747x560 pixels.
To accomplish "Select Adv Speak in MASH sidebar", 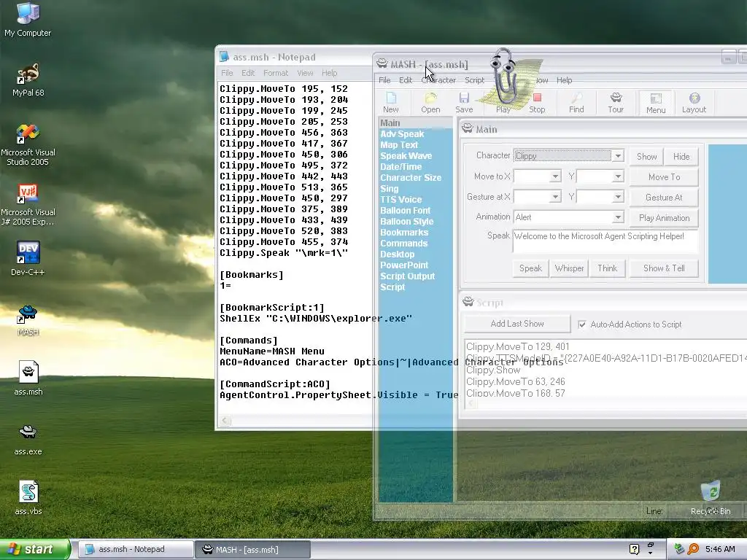I will [x=402, y=134].
